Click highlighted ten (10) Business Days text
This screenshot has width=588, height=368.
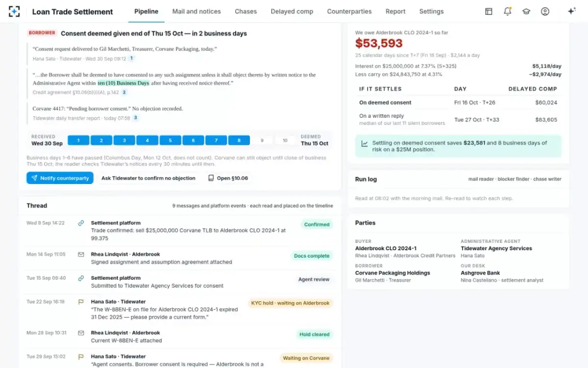123,83
